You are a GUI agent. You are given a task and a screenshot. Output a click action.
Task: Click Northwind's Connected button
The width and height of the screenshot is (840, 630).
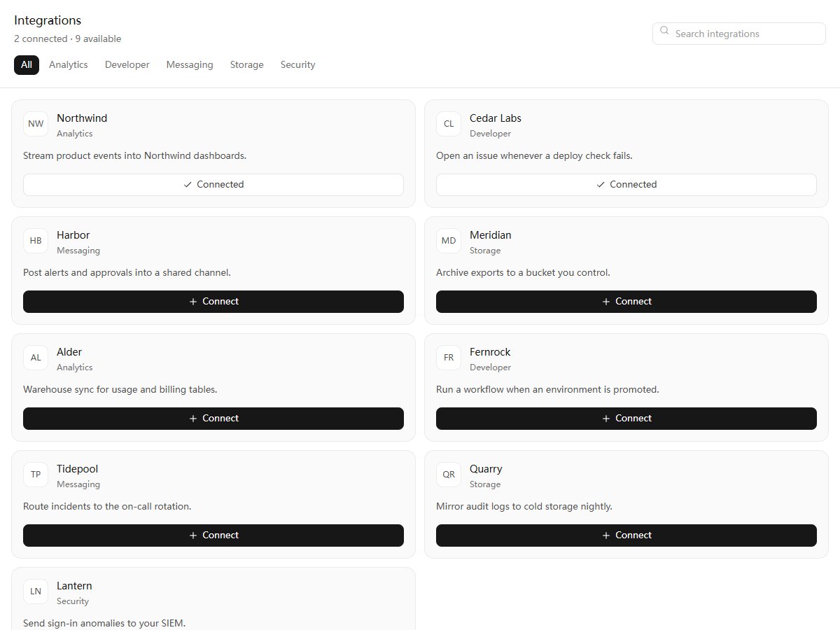213,185
